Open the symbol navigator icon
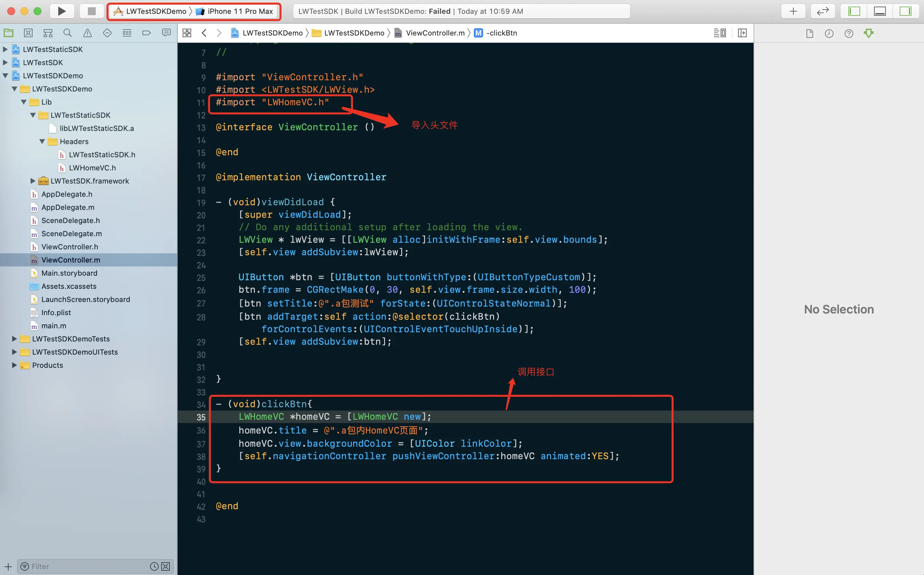Viewport: 924px width, 575px height. tap(48, 33)
